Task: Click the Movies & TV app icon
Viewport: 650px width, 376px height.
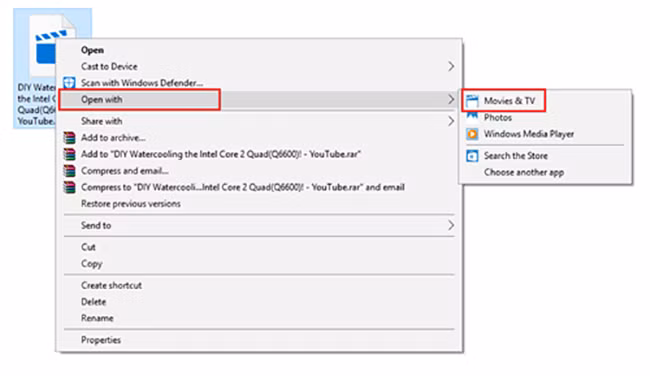Action: click(x=472, y=101)
